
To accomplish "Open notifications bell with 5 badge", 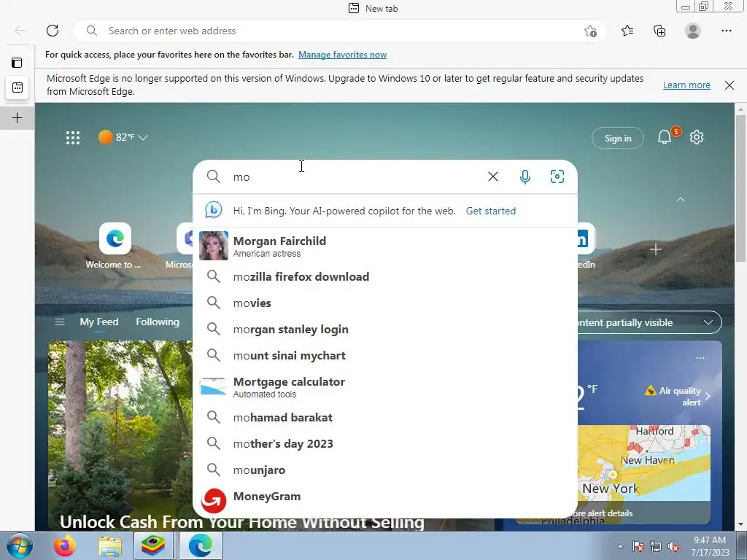I will tap(665, 137).
